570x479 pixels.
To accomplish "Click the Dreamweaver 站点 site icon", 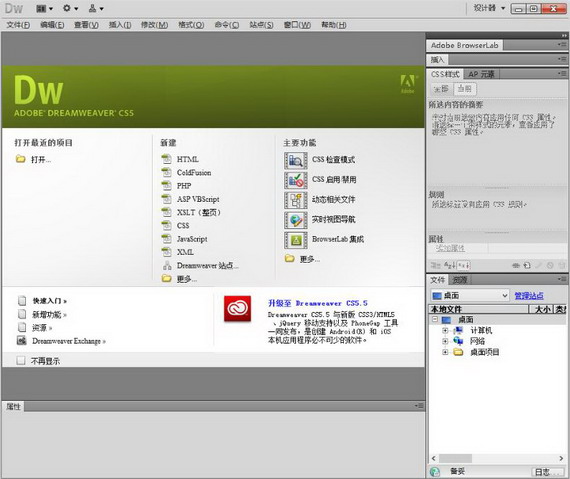I will pos(167,266).
